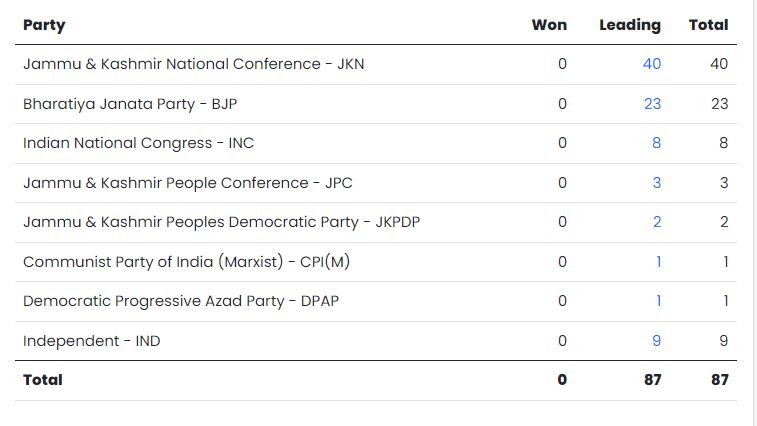Click Independent leading count 9 link

(x=656, y=341)
